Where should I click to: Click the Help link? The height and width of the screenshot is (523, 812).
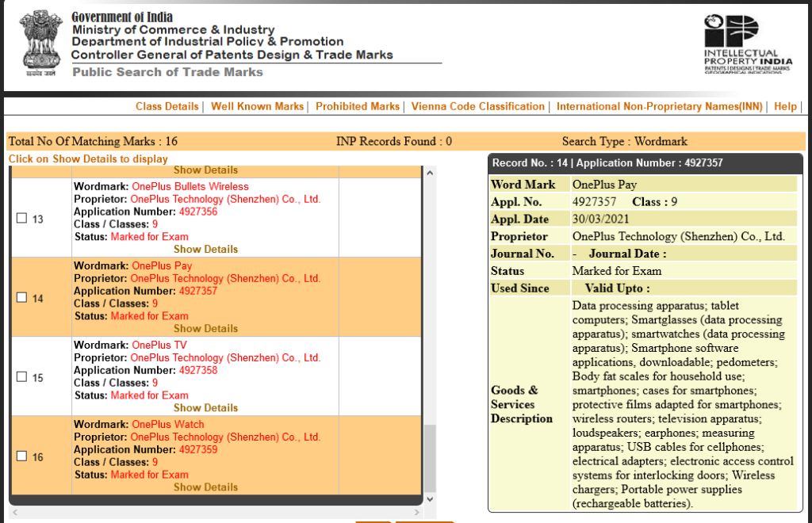coord(785,106)
